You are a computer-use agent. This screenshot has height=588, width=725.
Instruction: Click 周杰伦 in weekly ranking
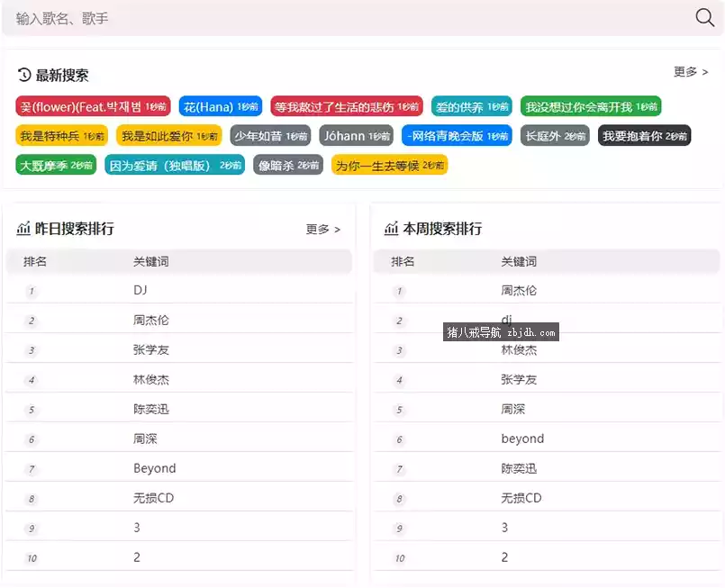(x=520, y=290)
